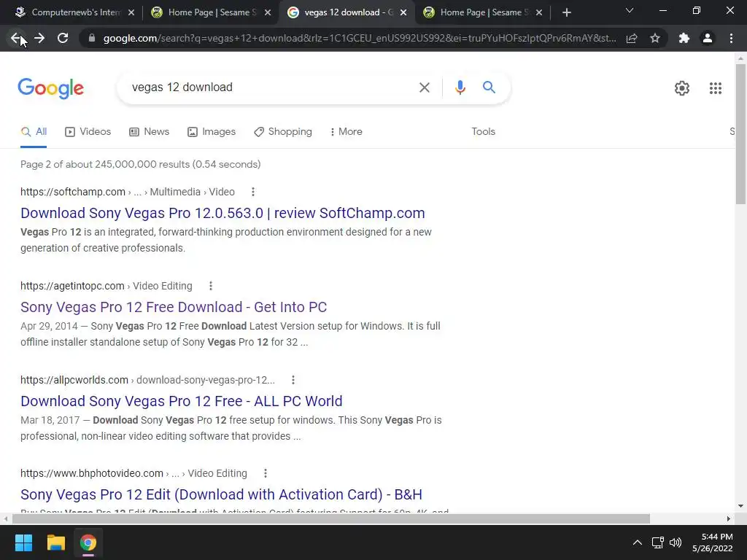
Task: Open options for the bhphotovideo.com result
Action: (x=266, y=473)
